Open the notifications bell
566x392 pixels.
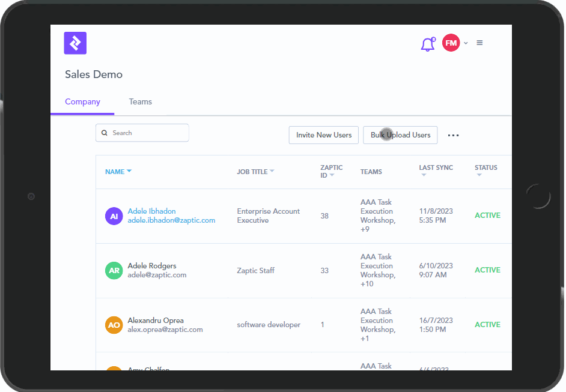[x=428, y=44]
